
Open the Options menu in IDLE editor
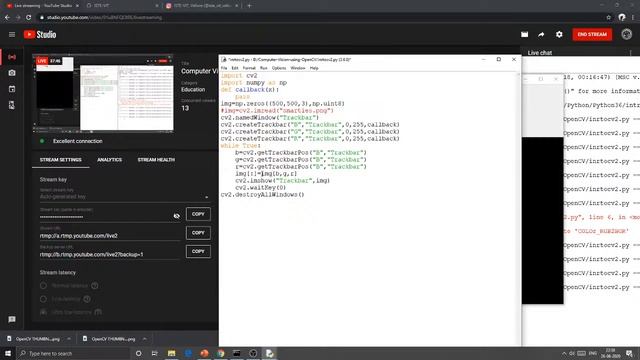tap(279, 68)
